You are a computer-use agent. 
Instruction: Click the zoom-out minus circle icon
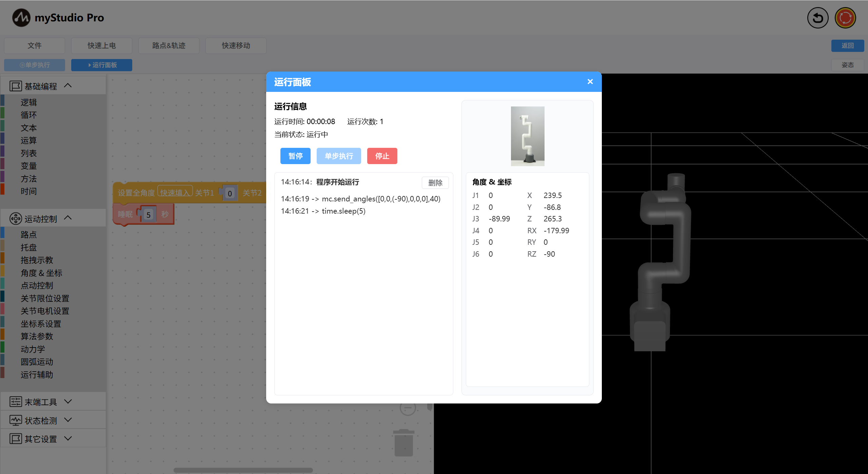point(408,408)
